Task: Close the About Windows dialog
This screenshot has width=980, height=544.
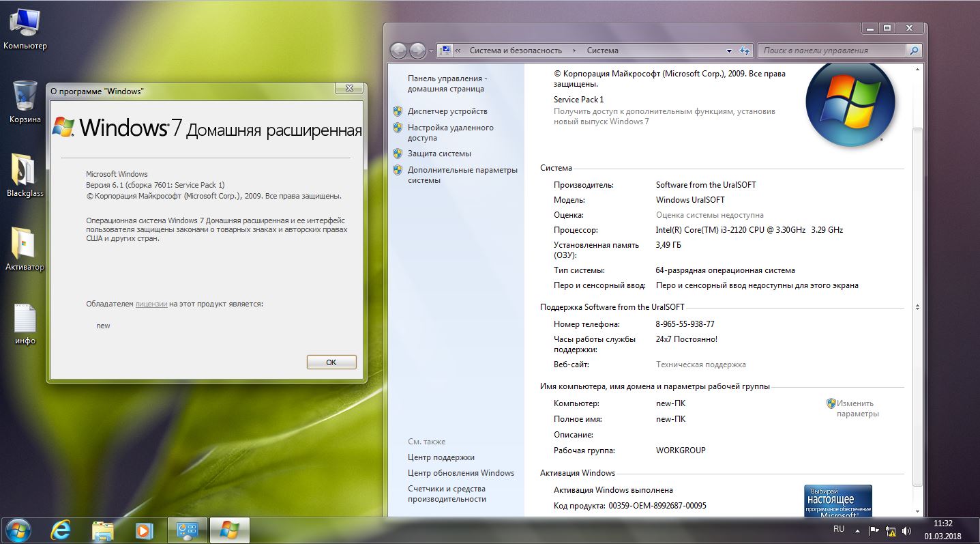Action: 349,88
